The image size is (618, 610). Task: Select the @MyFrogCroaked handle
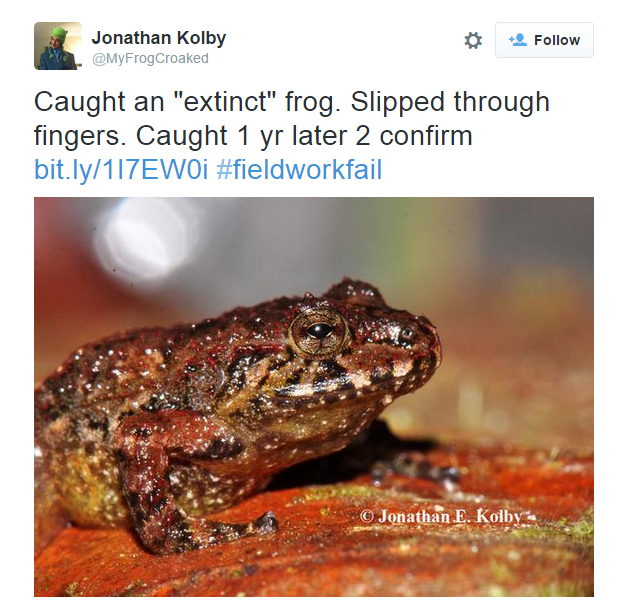pos(150,59)
